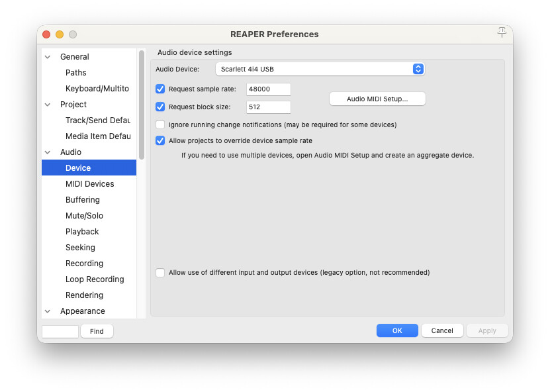Enable Request sample rate checkbox
This screenshot has height=392, width=550.
(160, 89)
